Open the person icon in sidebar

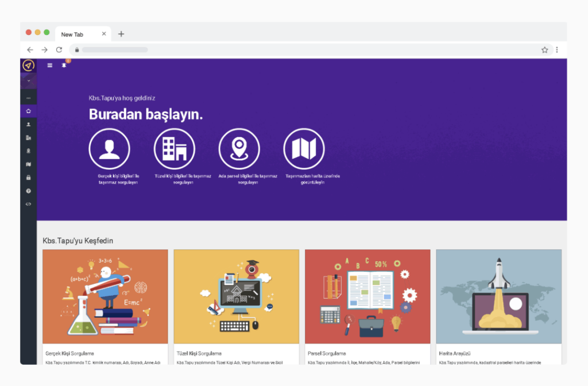click(x=29, y=124)
